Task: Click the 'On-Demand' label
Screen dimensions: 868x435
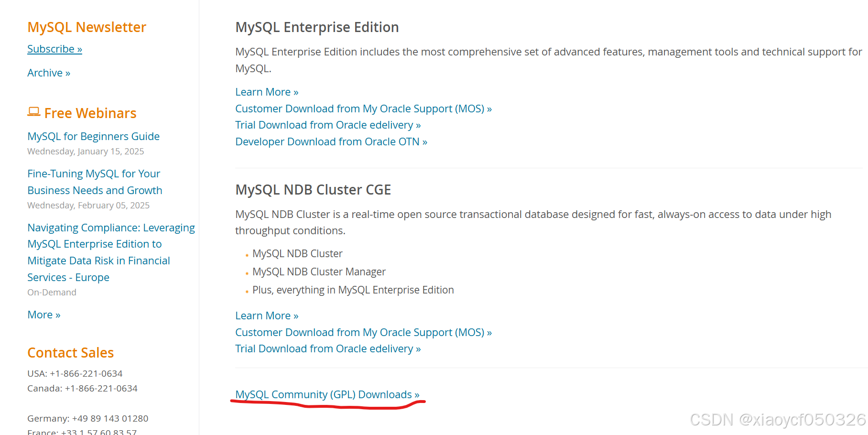Action: (x=52, y=292)
